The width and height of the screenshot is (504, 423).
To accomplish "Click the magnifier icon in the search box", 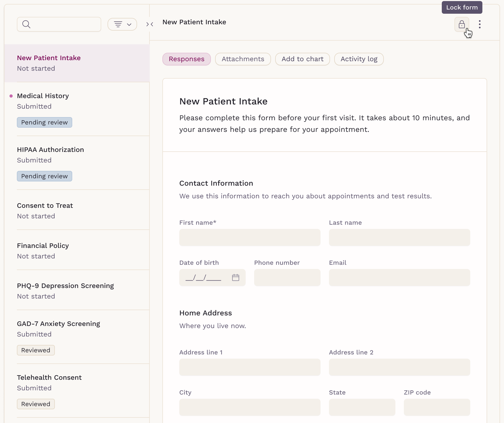I will 26,24.
